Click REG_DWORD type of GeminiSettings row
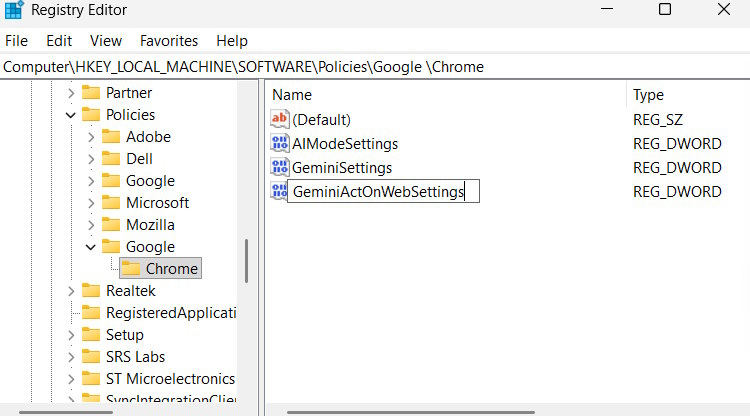The image size is (750, 416). 677,167
